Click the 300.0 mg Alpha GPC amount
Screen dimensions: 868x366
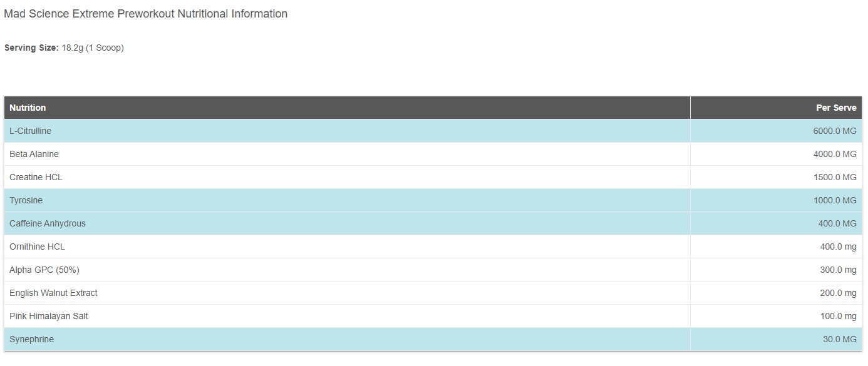coord(838,270)
